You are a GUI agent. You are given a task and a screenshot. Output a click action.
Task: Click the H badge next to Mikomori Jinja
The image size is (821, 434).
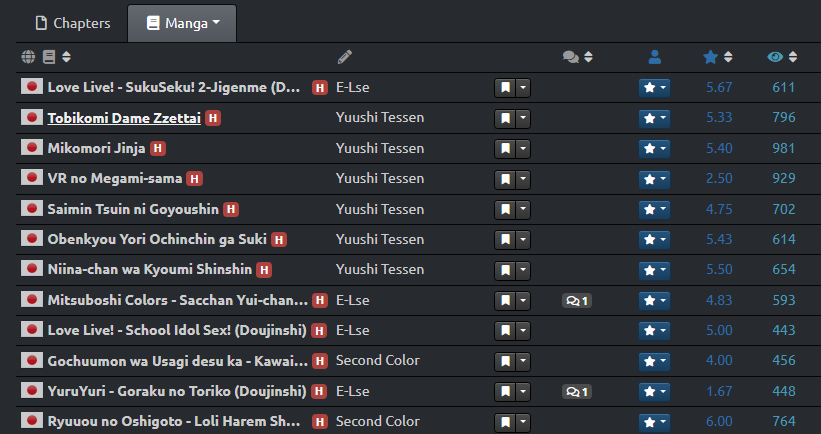click(158, 148)
